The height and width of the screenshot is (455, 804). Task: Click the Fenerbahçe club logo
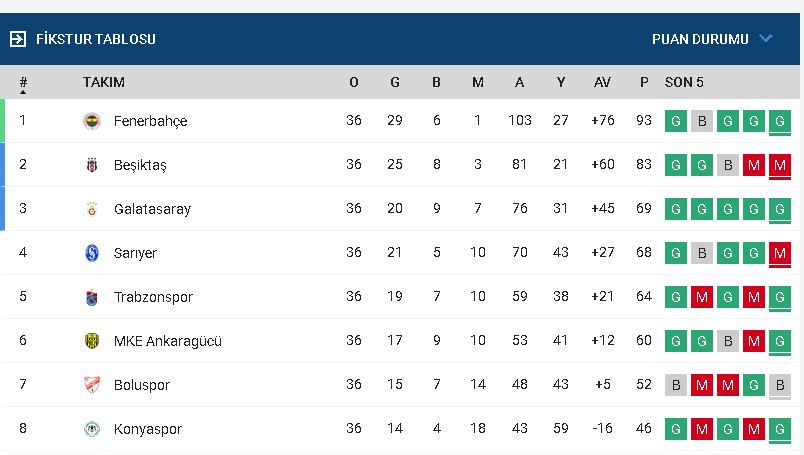(92, 121)
